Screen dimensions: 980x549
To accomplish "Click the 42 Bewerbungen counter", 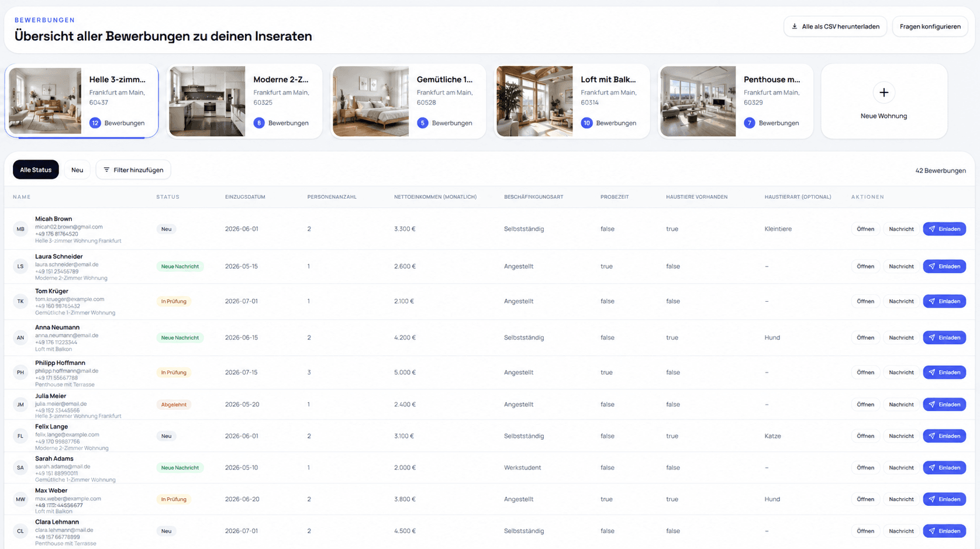I will click(940, 171).
